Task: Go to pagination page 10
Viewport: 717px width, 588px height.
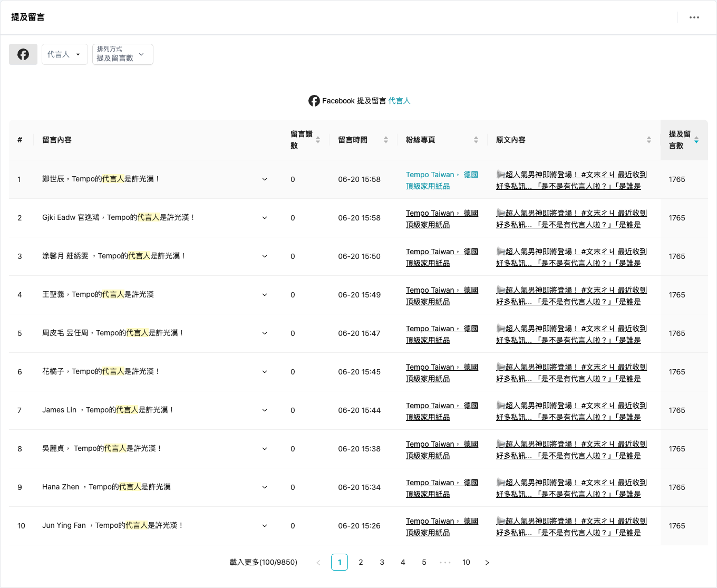Action: (x=466, y=562)
